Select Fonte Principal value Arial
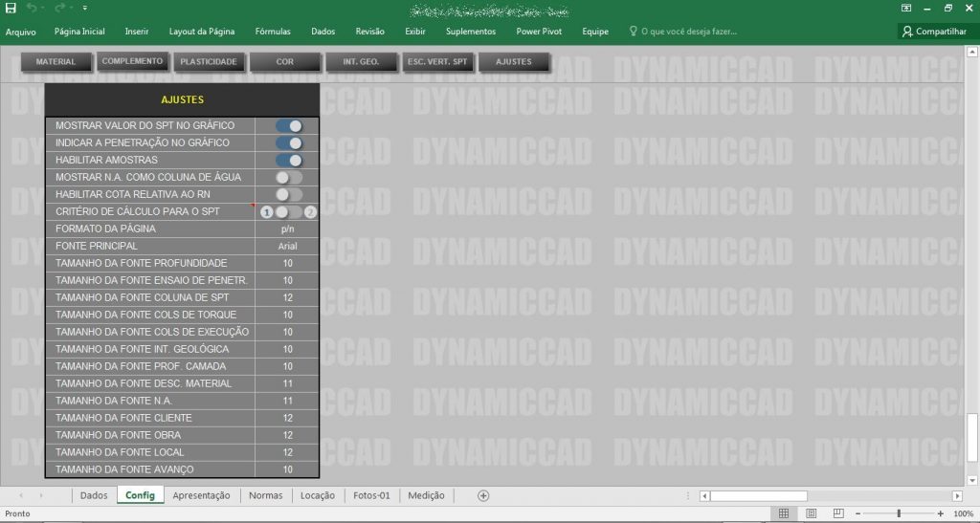Viewport: 980px width, 523px height. click(x=287, y=246)
